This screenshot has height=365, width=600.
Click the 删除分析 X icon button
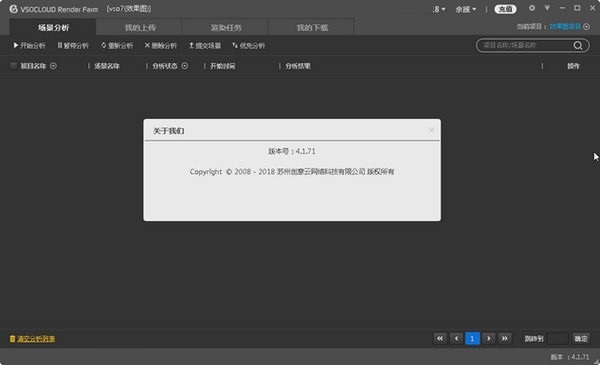161,46
